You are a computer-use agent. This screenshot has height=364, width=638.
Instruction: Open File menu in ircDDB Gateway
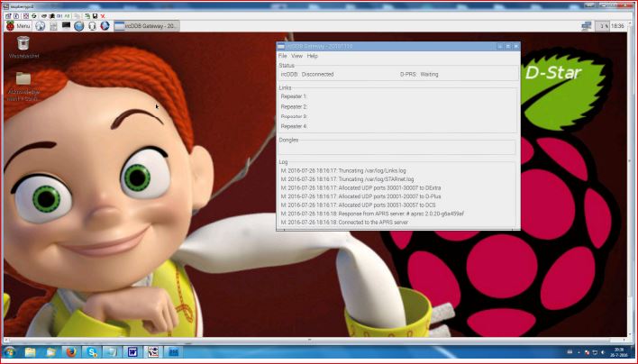[x=282, y=56]
